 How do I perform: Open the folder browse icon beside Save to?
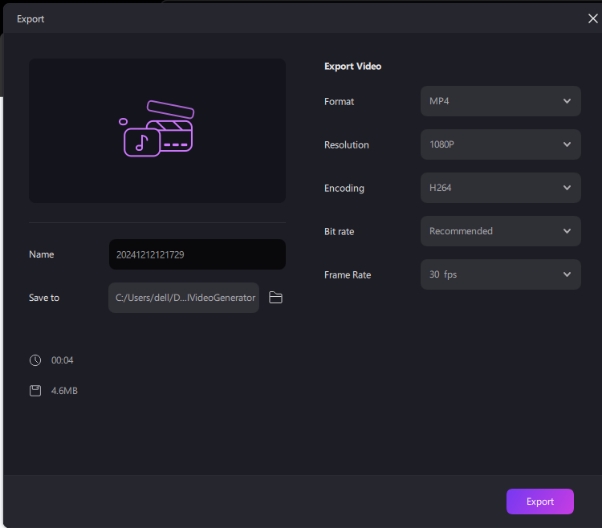[276, 298]
